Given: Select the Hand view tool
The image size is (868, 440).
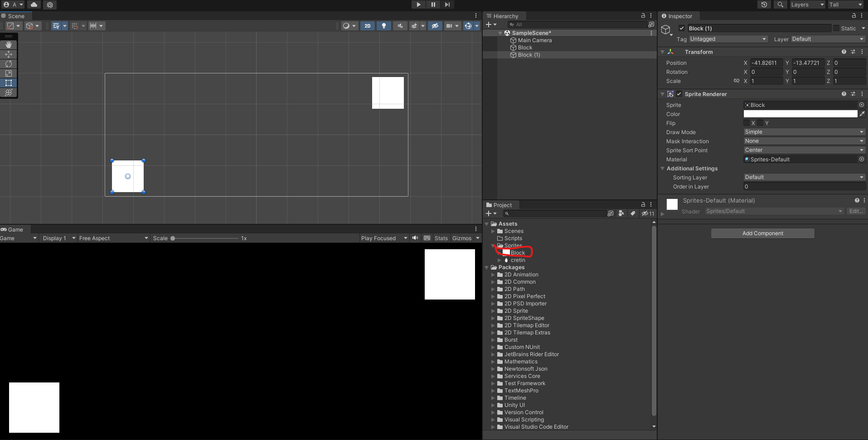Looking at the screenshot, I should click(x=9, y=45).
